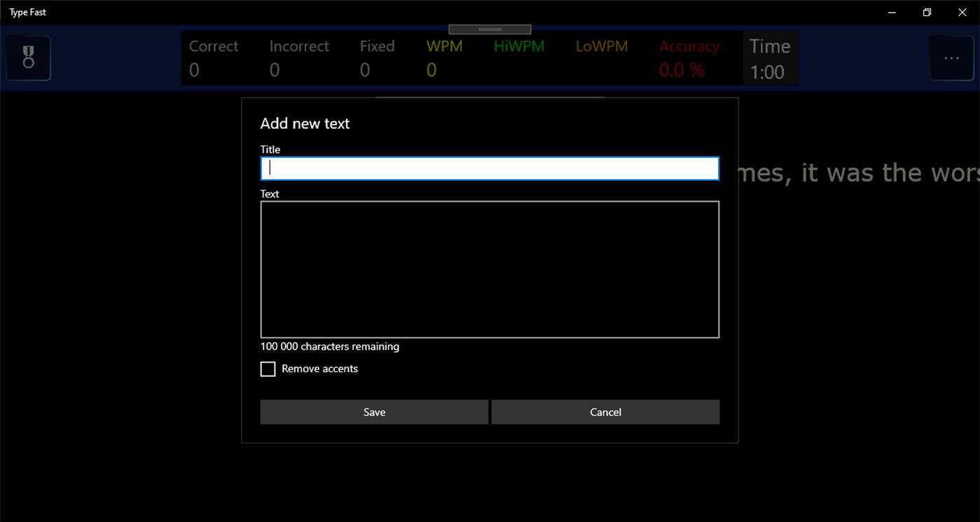
Task: Save the new text entry
Action: [374, 412]
